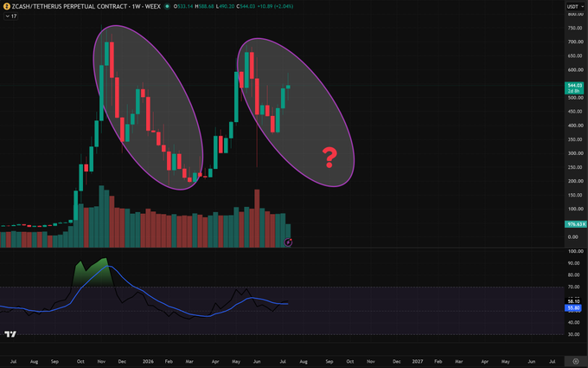Open the USDT currency dropdown
The height and width of the screenshot is (368, 588).
575,6
